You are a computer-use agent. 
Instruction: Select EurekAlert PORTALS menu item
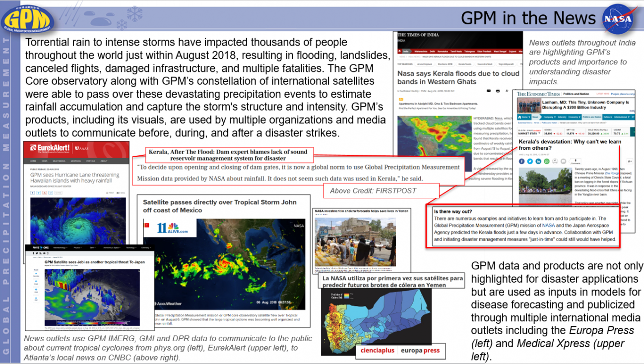(x=91, y=161)
